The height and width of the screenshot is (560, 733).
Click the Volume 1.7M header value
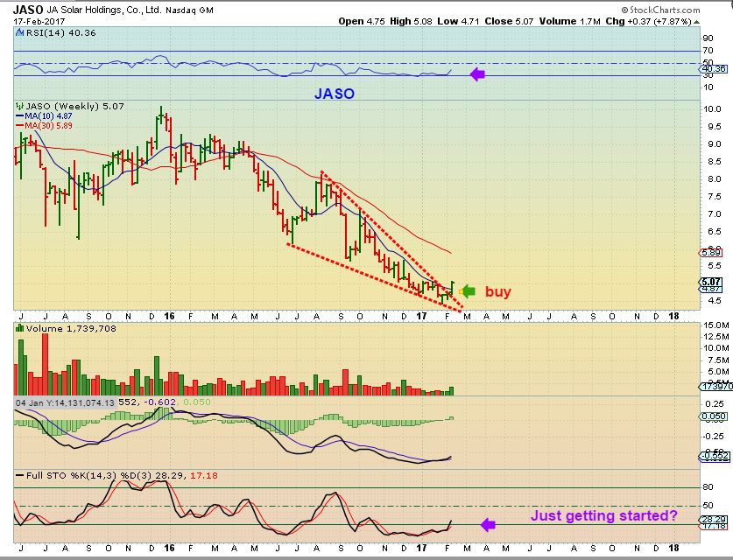point(569,21)
